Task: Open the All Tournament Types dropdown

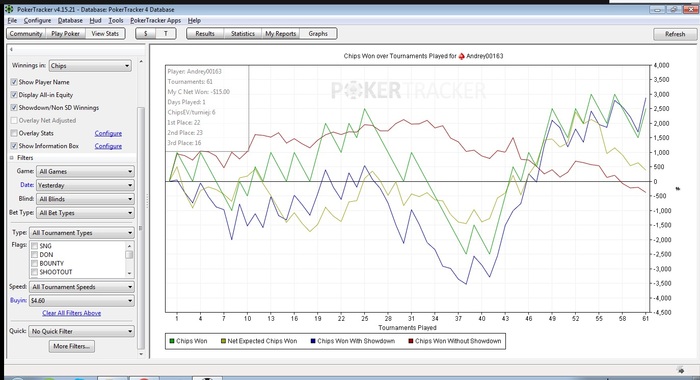Action: 82,233
